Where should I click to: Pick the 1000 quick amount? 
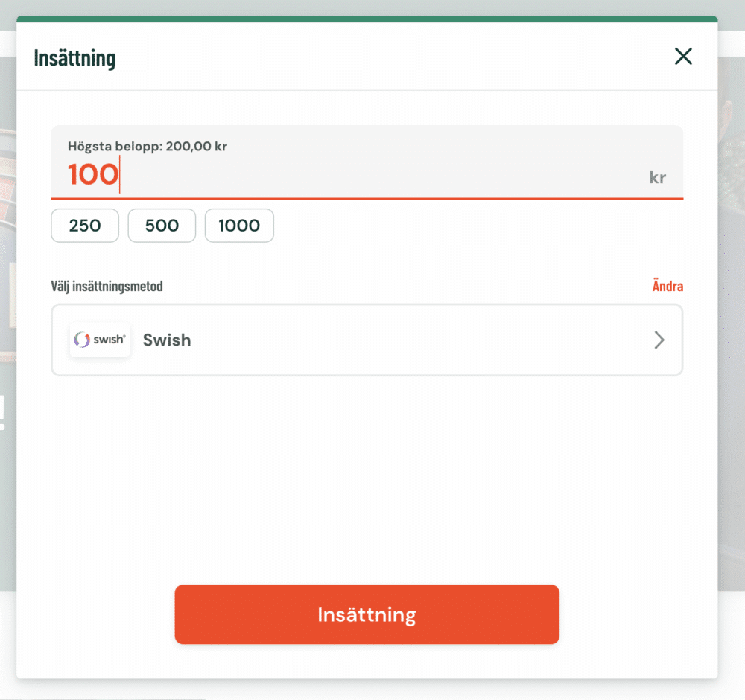[239, 226]
